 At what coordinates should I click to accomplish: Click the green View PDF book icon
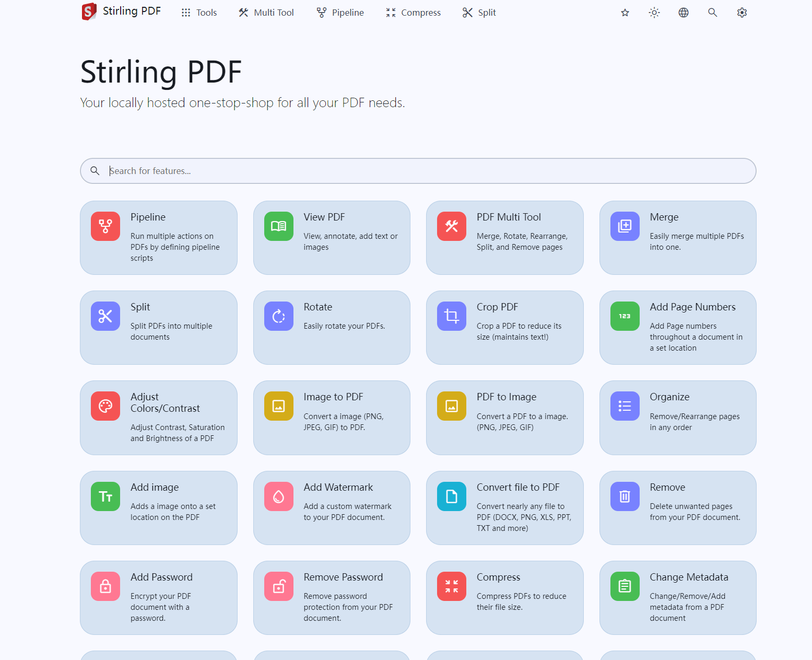click(x=279, y=226)
